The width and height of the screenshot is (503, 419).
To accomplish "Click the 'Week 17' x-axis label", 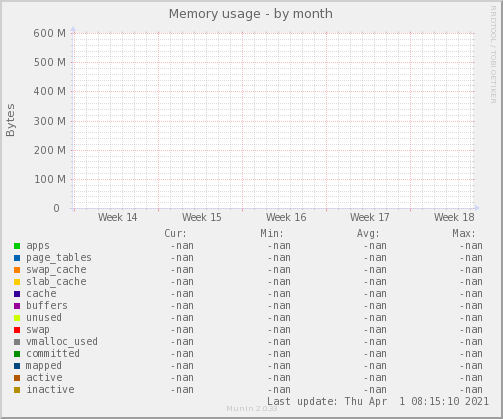I will pos(369,217).
